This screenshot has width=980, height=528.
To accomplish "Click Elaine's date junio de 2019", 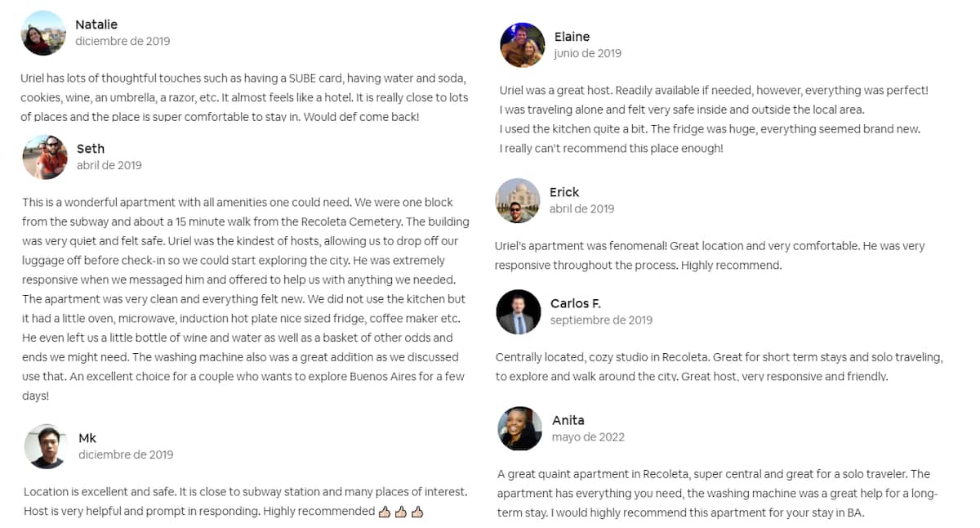I will click(x=587, y=53).
